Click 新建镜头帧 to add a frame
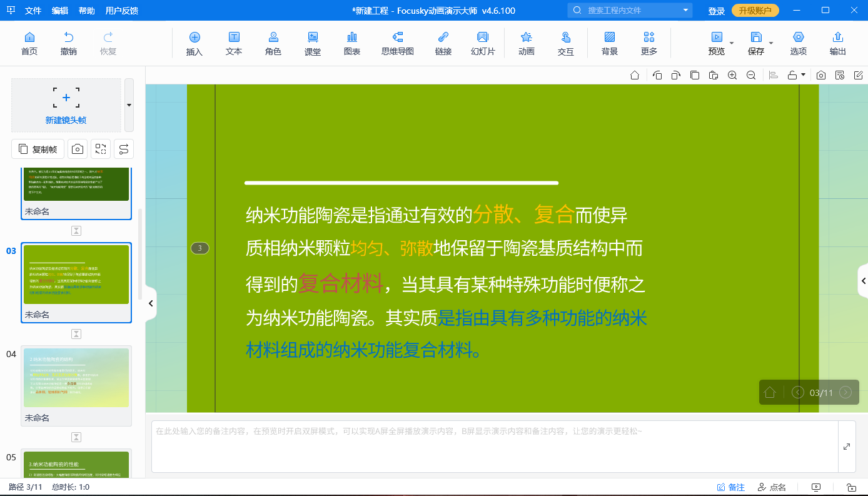This screenshot has width=868, height=496. tap(66, 105)
